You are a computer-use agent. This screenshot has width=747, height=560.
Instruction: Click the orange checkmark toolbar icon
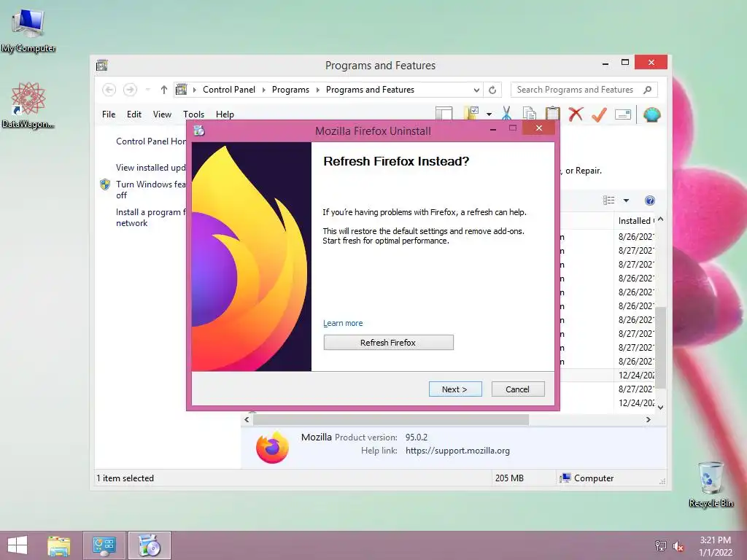click(599, 114)
